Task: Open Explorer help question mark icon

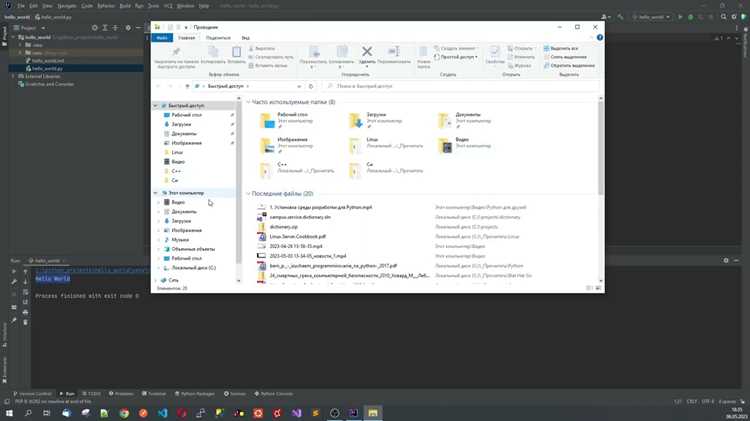Action: tap(599, 37)
